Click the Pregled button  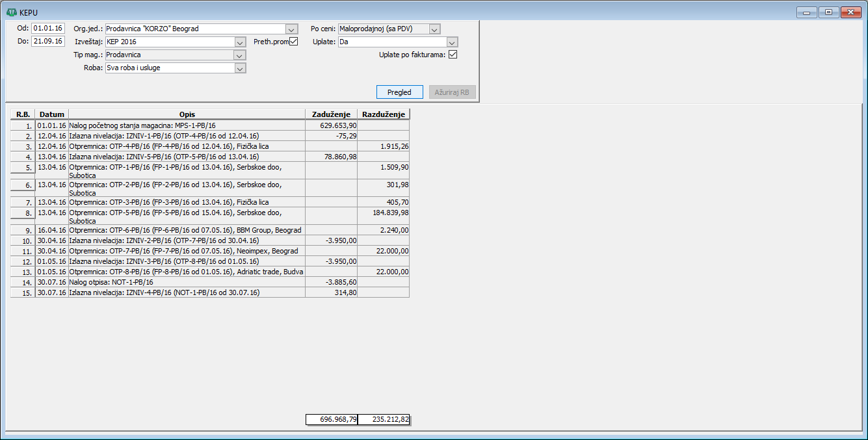pos(399,92)
